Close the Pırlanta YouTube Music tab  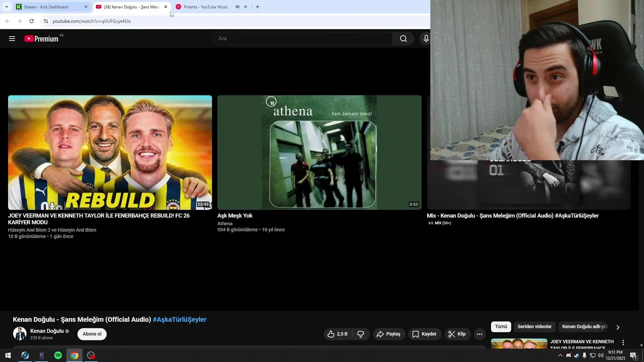(x=245, y=7)
